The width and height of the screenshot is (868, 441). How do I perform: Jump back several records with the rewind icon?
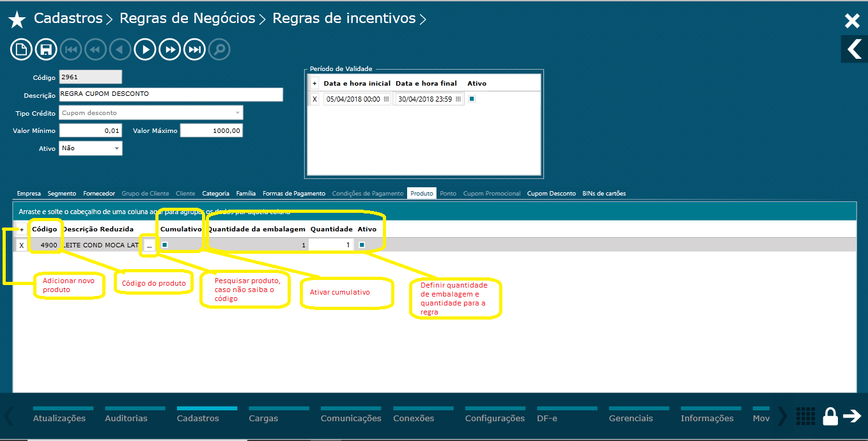(95, 49)
